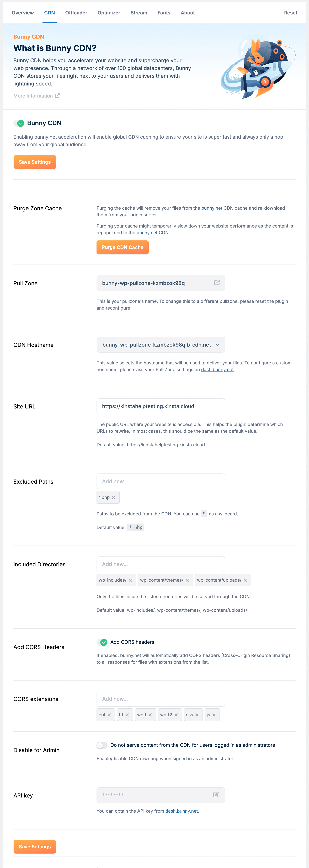Enable Do not serve content for administrators

[102, 745]
